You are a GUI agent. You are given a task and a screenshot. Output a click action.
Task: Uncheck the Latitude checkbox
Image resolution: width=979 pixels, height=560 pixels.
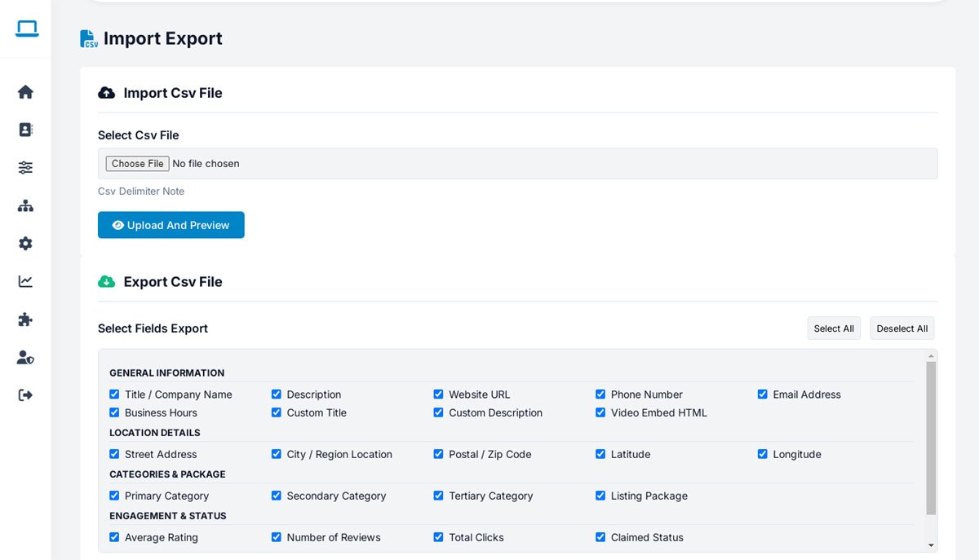pyautogui.click(x=600, y=454)
